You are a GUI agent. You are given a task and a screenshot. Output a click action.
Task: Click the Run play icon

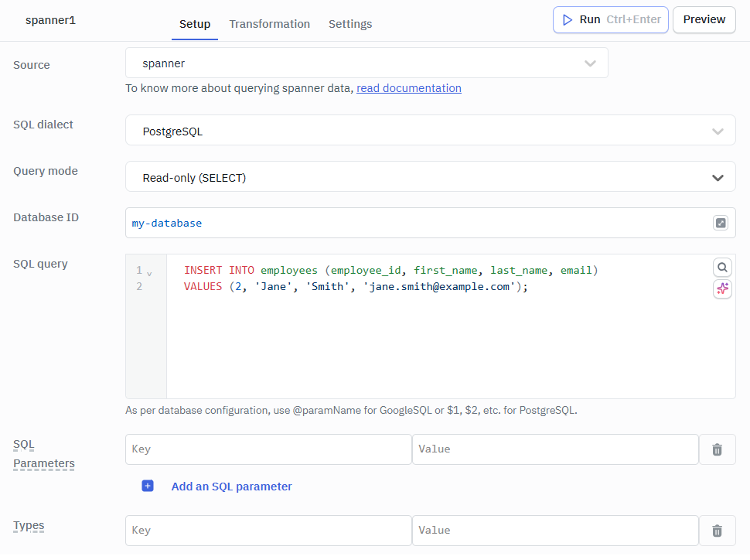point(568,19)
